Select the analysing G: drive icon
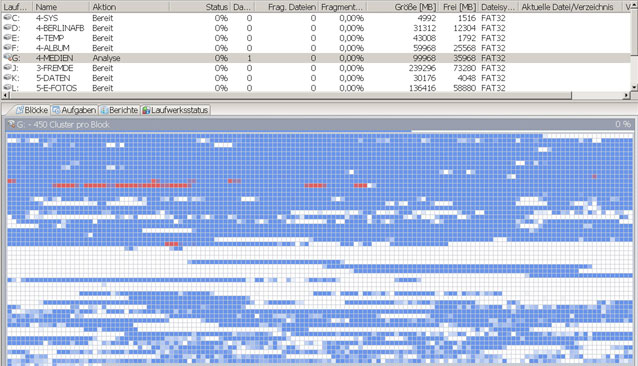Image resolution: width=638 pixels, height=366 pixels. point(7,57)
